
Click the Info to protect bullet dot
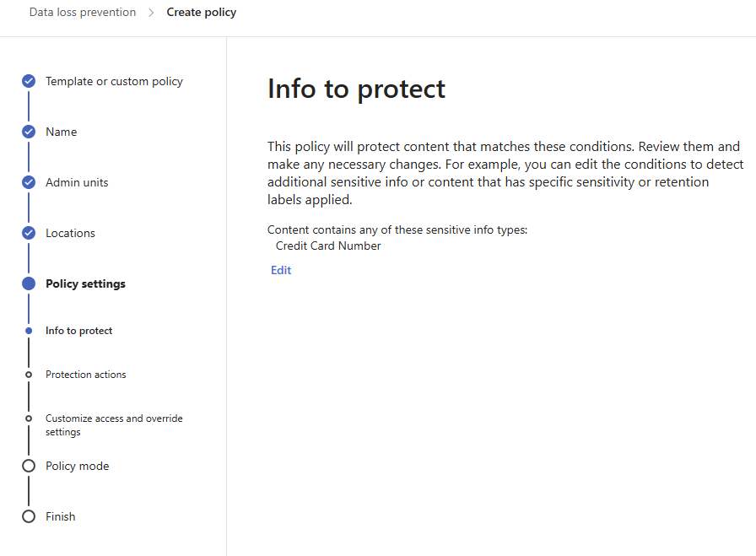[29, 331]
